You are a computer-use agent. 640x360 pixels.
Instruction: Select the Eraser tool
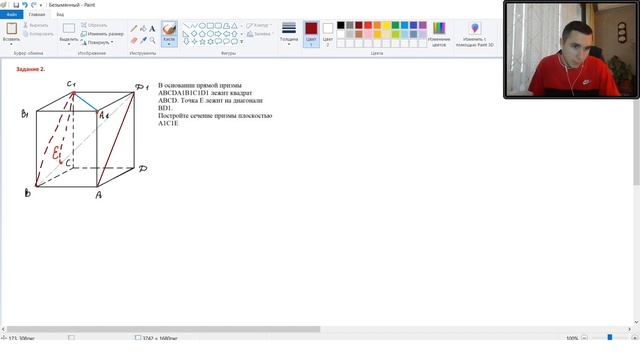coord(134,40)
